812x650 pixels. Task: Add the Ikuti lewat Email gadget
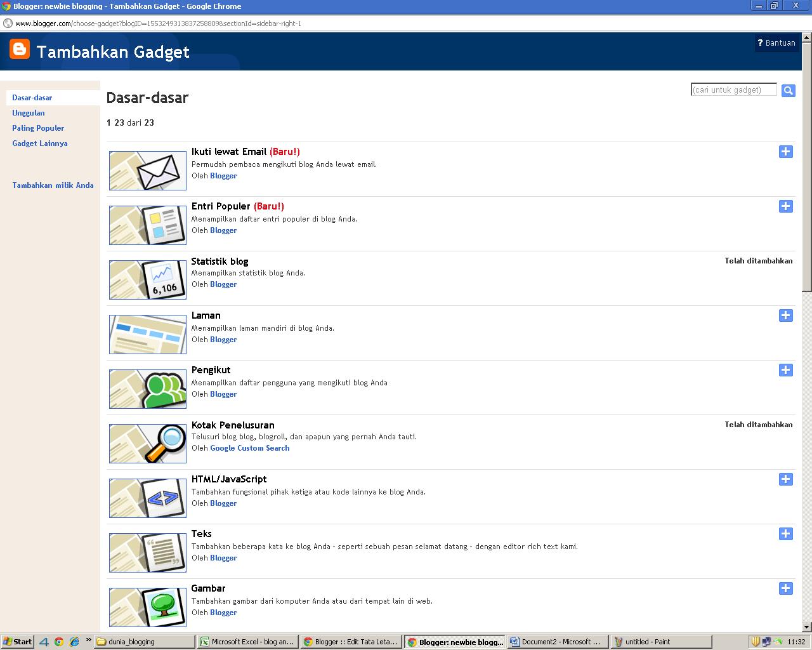click(x=785, y=152)
